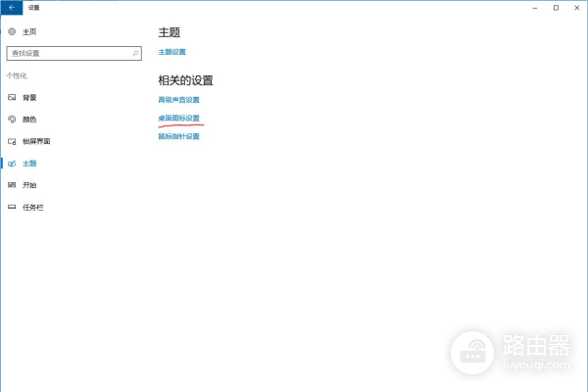Click the 颜色 palette icon
588x392 pixels.
pos(12,120)
